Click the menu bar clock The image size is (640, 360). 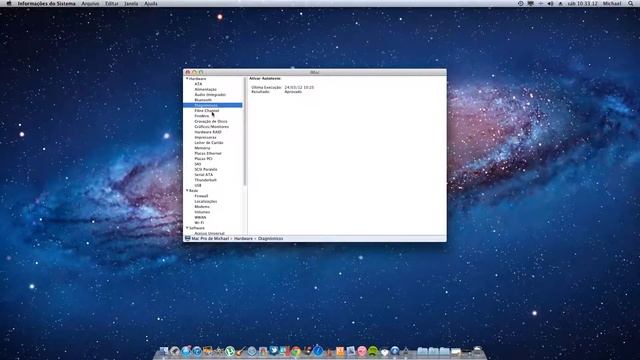[582, 3]
